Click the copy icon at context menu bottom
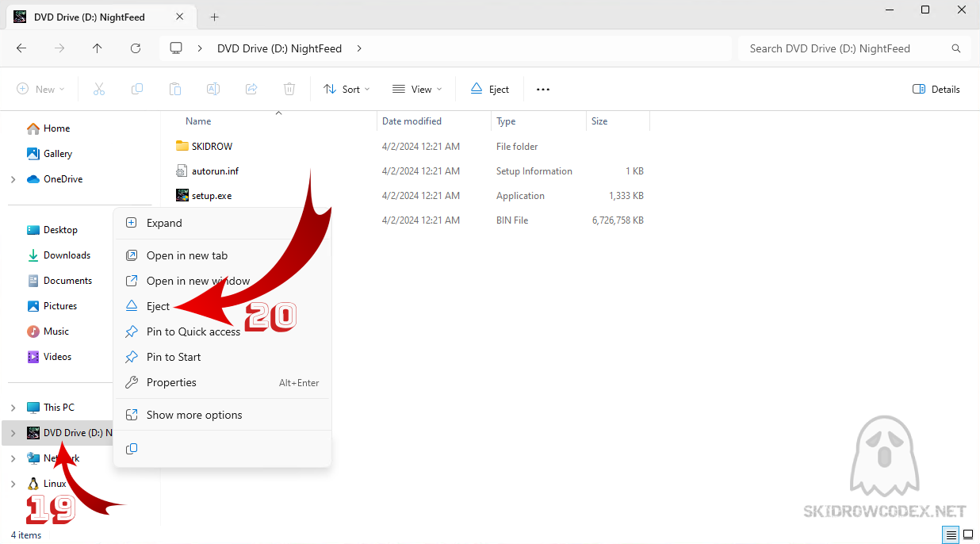 point(132,449)
